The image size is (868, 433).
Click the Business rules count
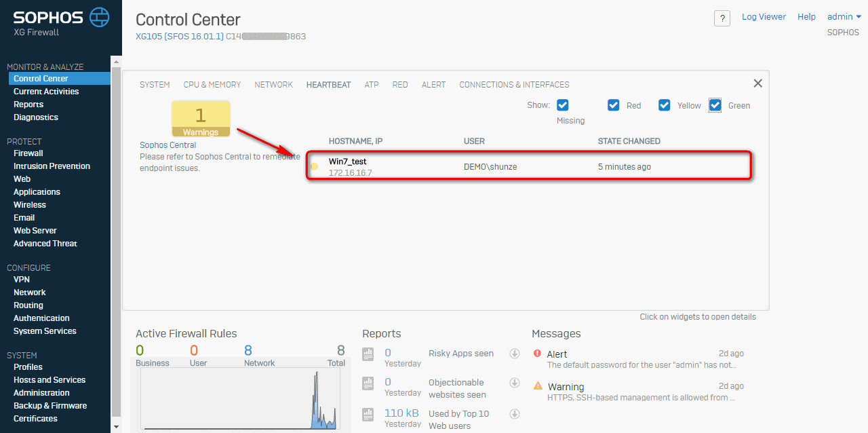pos(140,351)
